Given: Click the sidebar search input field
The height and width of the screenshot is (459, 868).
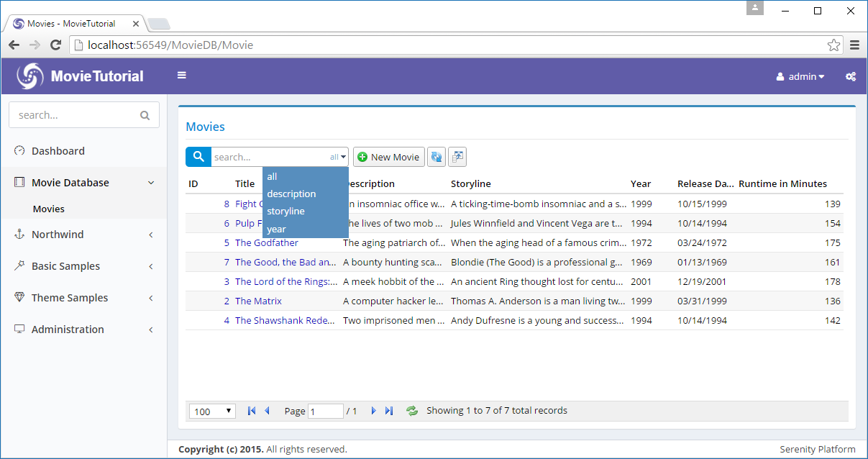Looking at the screenshot, I should click(76, 115).
